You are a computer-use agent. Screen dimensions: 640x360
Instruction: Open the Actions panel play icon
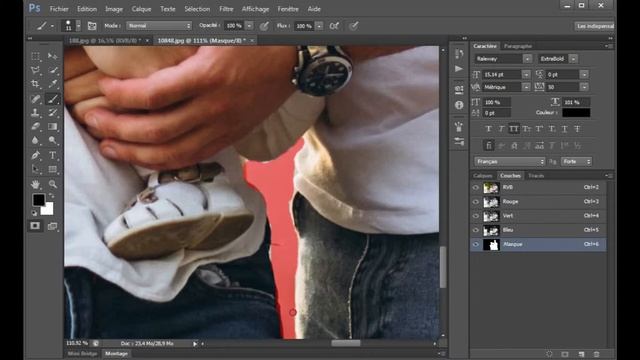(x=459, y=69)
